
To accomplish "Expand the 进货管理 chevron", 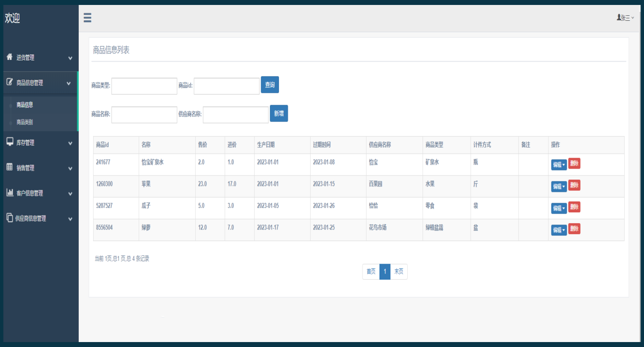I will (70, 58).
